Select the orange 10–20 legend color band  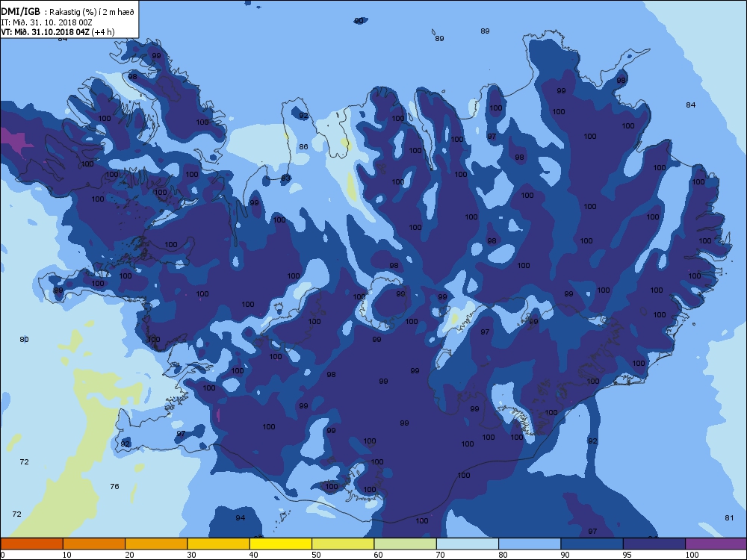pos(94,544)
